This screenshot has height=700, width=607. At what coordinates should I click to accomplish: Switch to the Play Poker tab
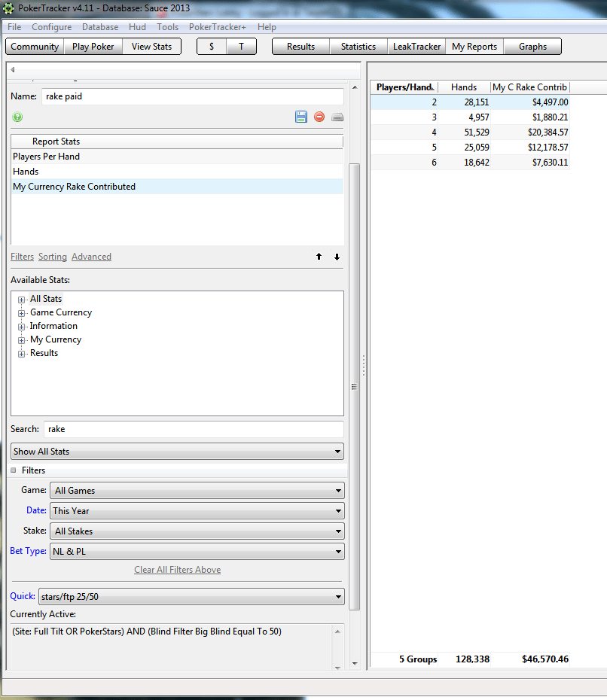tap(93, 47)
